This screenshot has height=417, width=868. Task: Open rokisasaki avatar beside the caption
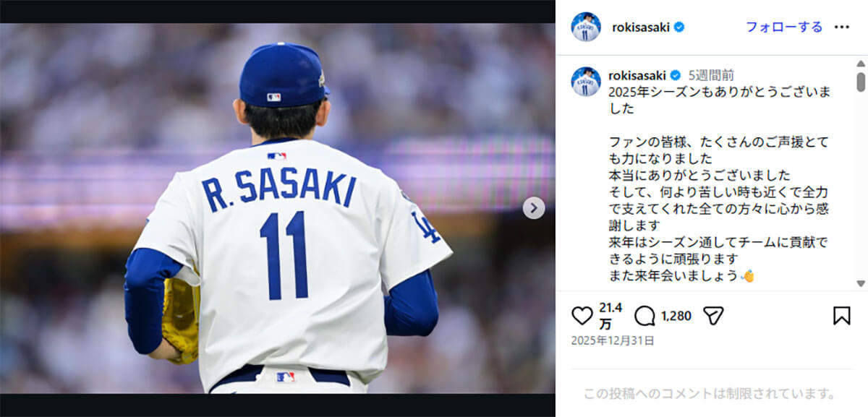[586, 82]
